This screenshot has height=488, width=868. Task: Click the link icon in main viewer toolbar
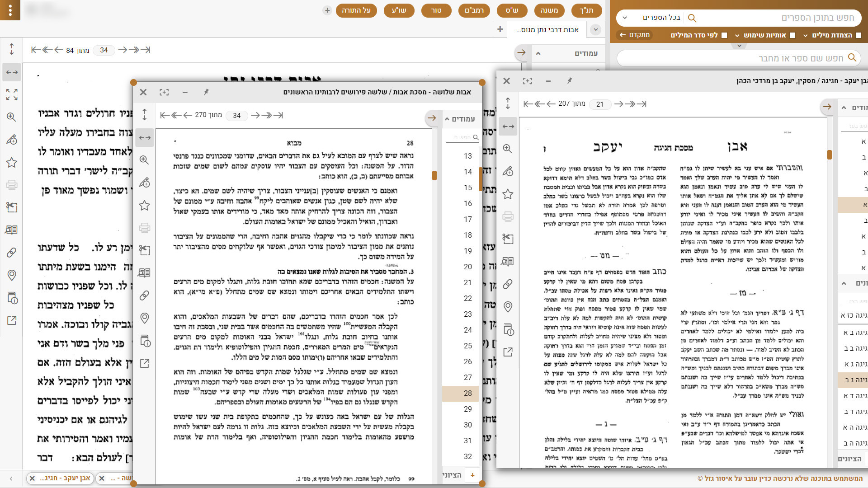tap(12, 253)
